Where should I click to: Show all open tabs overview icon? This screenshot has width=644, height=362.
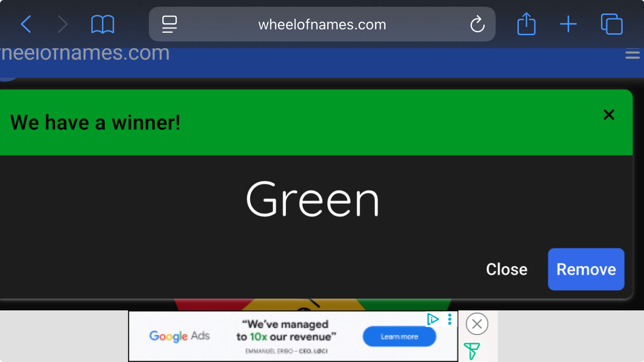tap(612, 24)
